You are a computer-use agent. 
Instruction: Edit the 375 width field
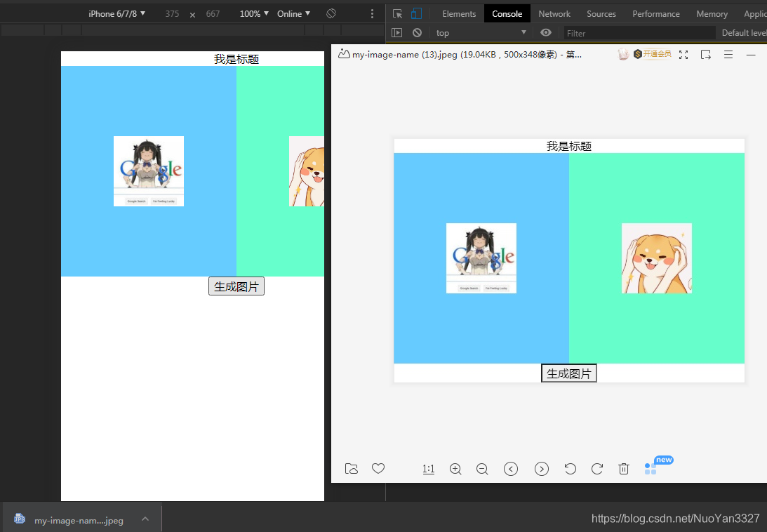click(172, 14)
